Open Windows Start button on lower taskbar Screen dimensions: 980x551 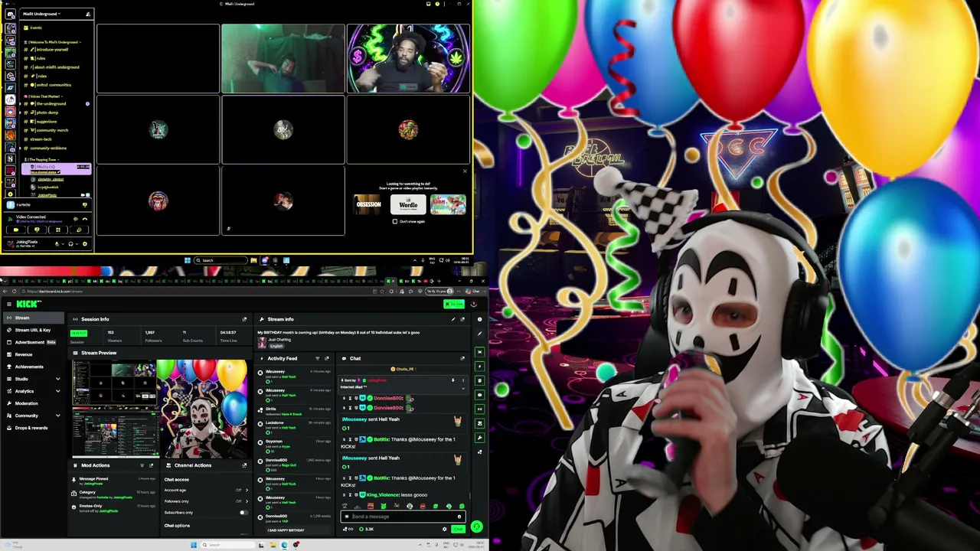(194, 545)
